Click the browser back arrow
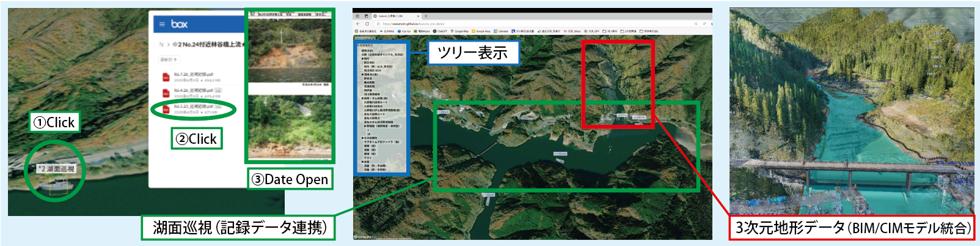Image resolution: width=980 pixels, height=246 pixels. 358,24
